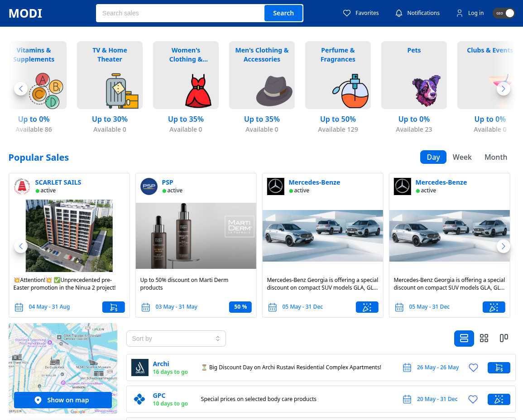Switch to grid view layout
Viewport: 523px width, 420px height.
(484, 339)
